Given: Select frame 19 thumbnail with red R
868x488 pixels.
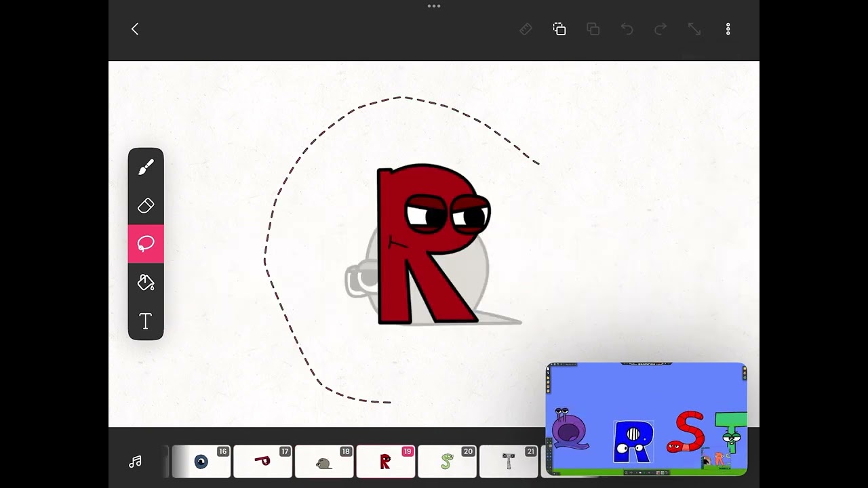Looking at the screenshot, I should 386,462.
